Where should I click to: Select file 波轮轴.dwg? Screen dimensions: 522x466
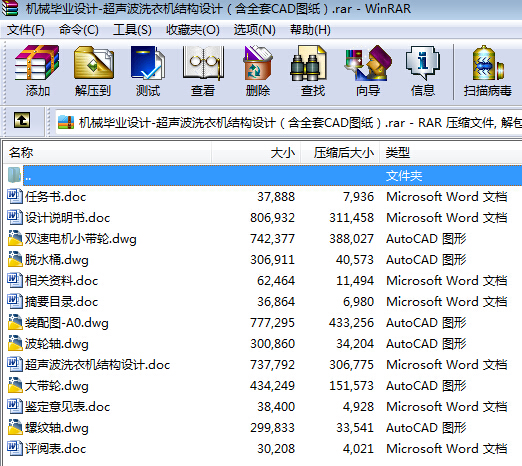(x=57, y=344)
